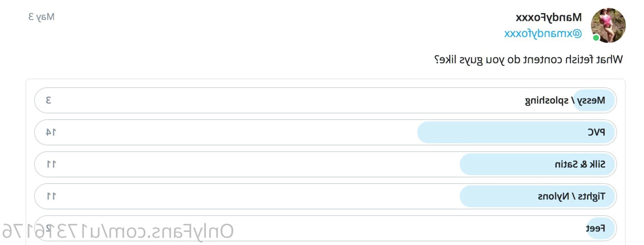Open the MandyFoxxx profile avatar
Screen dimensions: 644x245
click(x=608, y=25)
